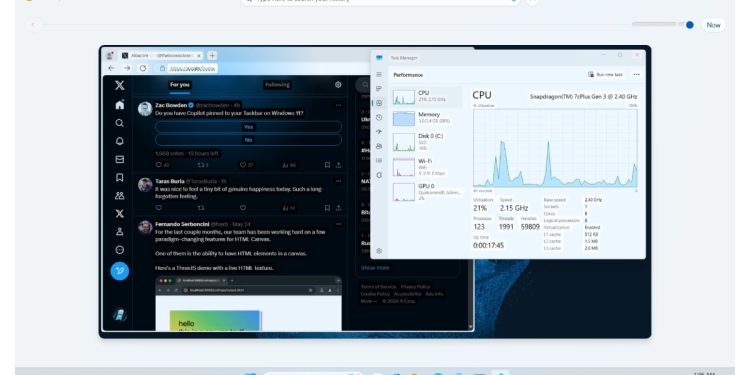Click Run new task button
The image size is (750, 375).
(605, 75)
